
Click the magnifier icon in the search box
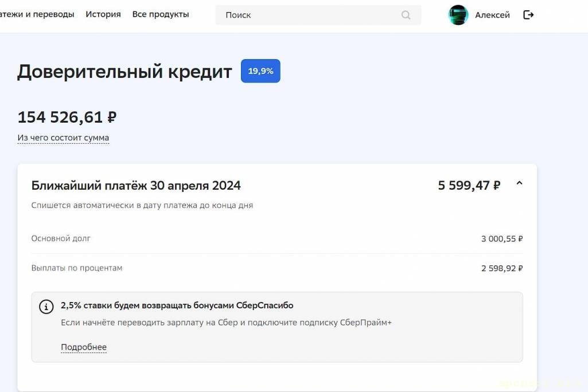[406, 15]
